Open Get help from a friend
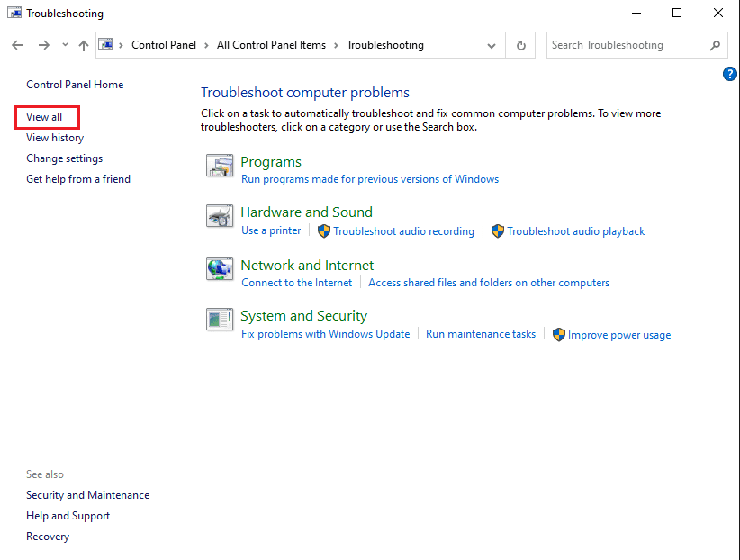The image size is (740, 560). [x=78, y=179]
